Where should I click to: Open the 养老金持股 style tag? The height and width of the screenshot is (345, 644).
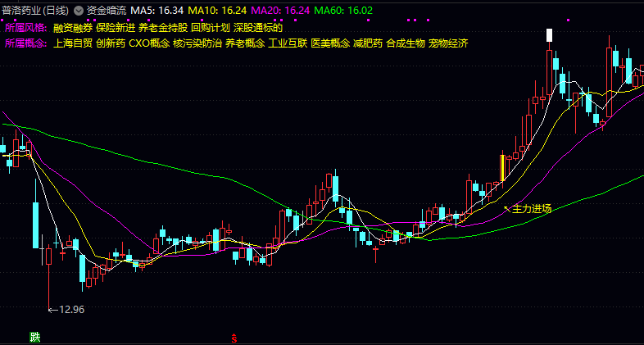pos(163,28)
